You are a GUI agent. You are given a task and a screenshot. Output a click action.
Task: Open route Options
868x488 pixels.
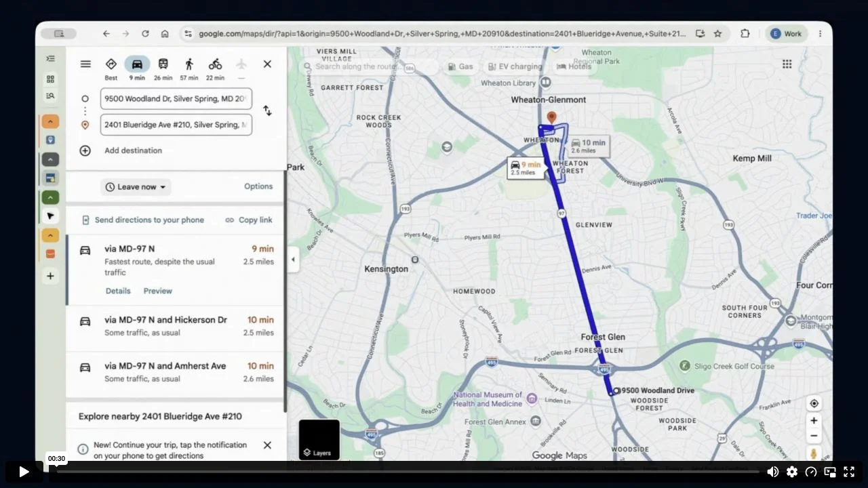[x=258, y=186]
